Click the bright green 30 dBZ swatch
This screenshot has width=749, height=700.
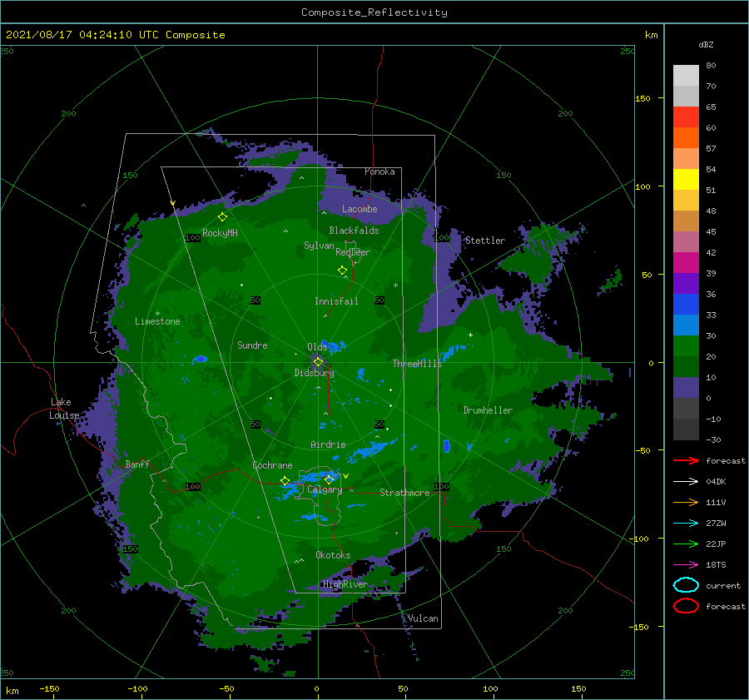pos(686,346)
